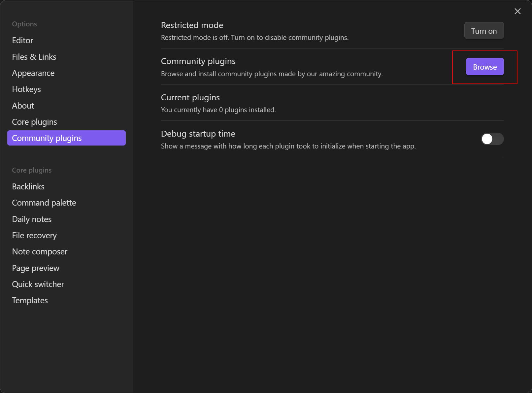532x393 pixels.
Task: Open Files & Links settings
Action: pyautogui.click(x=66, y=57)
